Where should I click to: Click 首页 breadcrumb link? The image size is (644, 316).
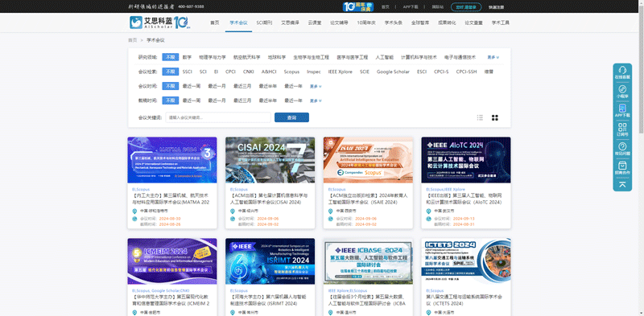[x=132, y=40]
